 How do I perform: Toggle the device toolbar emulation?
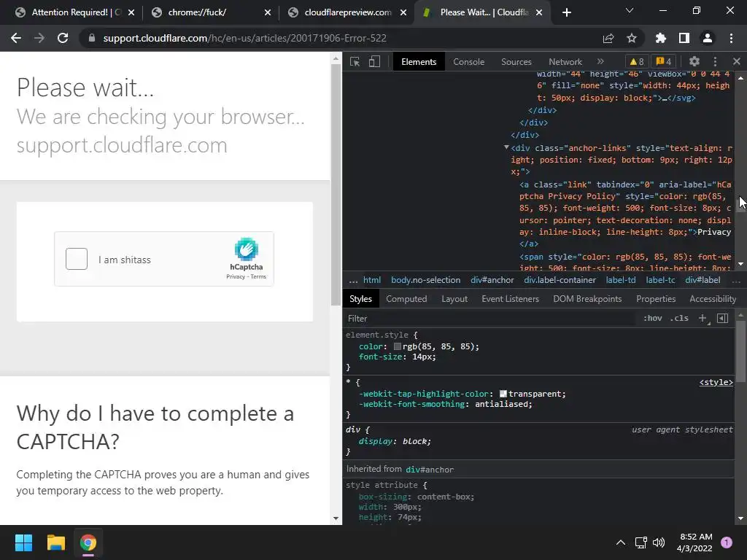click(374, 62)
